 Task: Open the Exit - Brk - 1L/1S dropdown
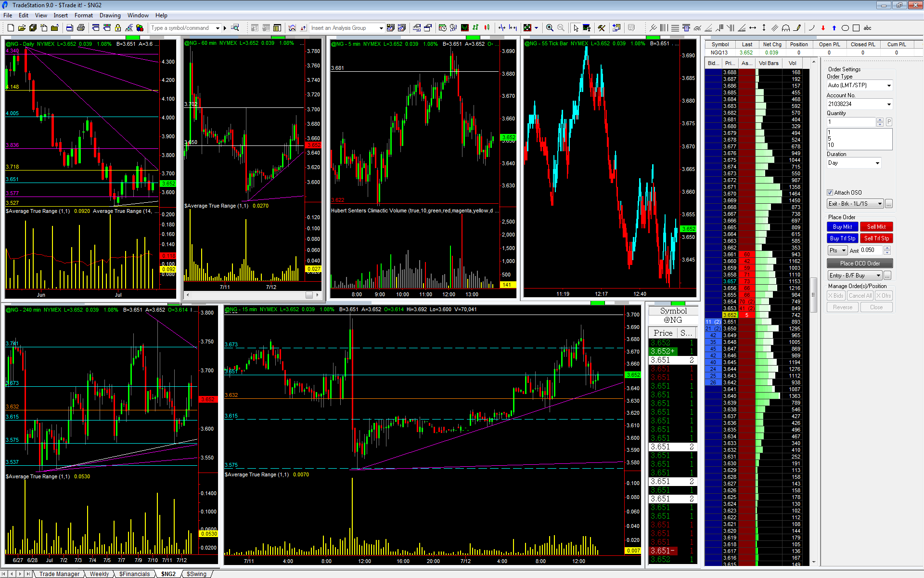click(855, 204)
